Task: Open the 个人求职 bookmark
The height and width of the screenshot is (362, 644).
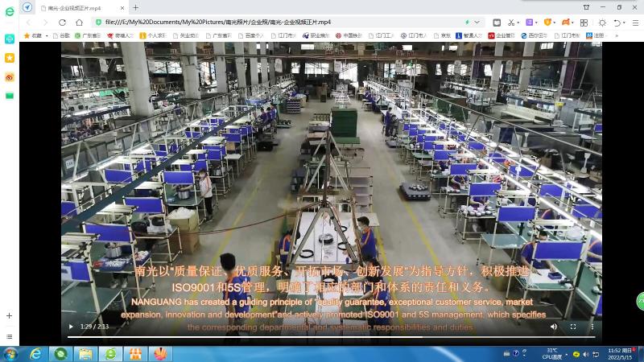Action: [153, 35]
